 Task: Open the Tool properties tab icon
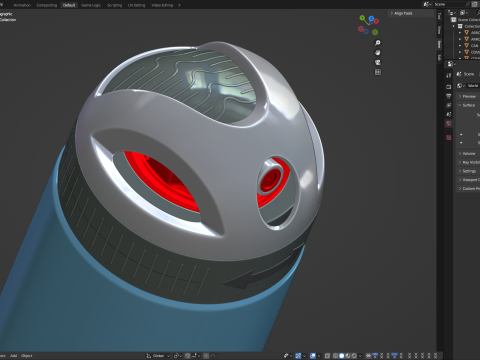(449, 75)
